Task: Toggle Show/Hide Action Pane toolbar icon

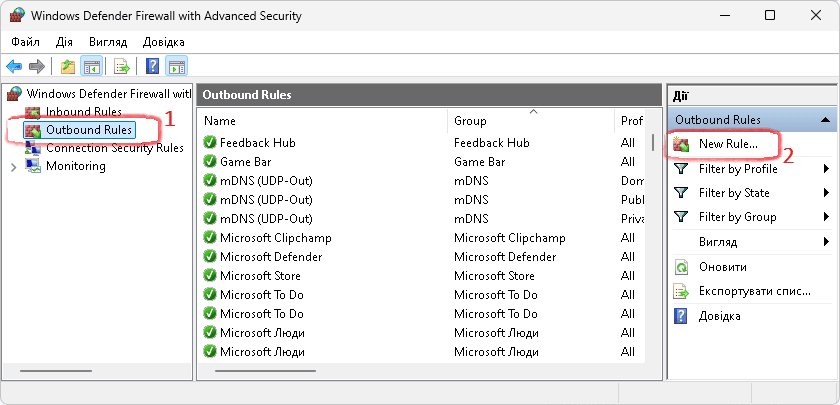Action: click(177, 67)
